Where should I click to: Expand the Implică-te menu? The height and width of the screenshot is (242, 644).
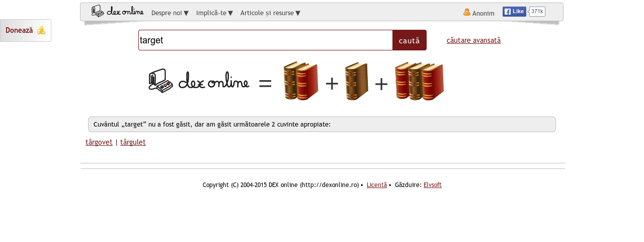point(214,13)
